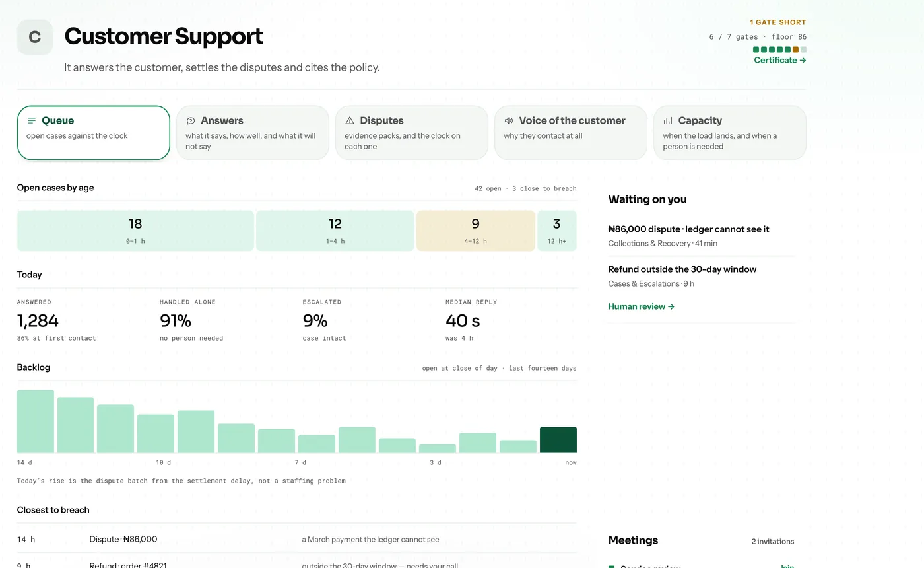Switch to the Answers tab
The height and width of the screenshot is (568, 924).
tap(252, 133)
